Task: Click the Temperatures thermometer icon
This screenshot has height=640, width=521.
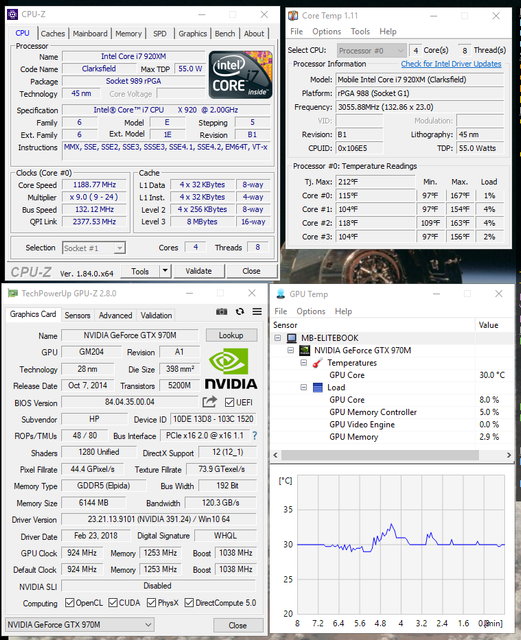Action: click(x=317, y=363)
